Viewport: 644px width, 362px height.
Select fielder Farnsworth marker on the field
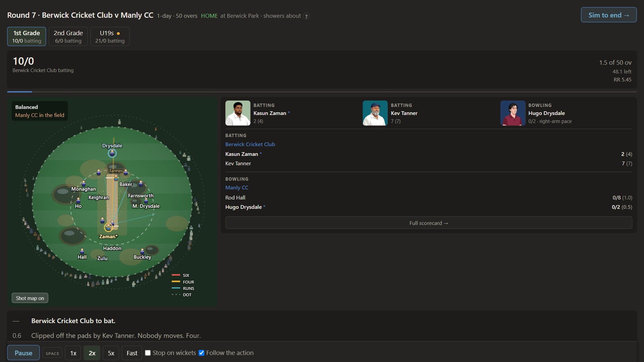(x=141, y=183)
